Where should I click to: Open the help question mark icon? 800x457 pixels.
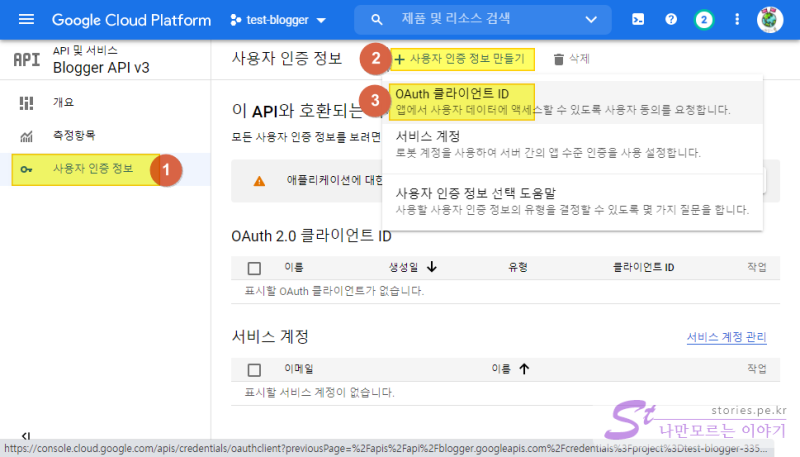671,19
